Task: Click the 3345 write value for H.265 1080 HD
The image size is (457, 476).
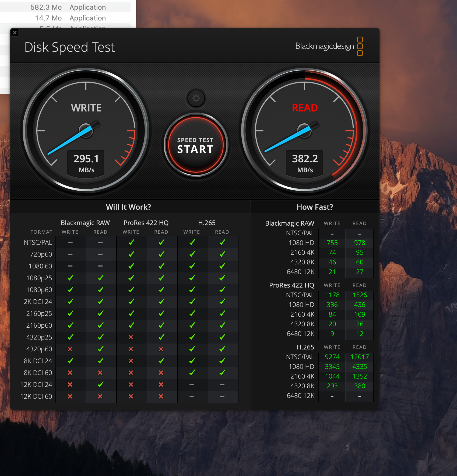Action: click(x=332, y=367)
